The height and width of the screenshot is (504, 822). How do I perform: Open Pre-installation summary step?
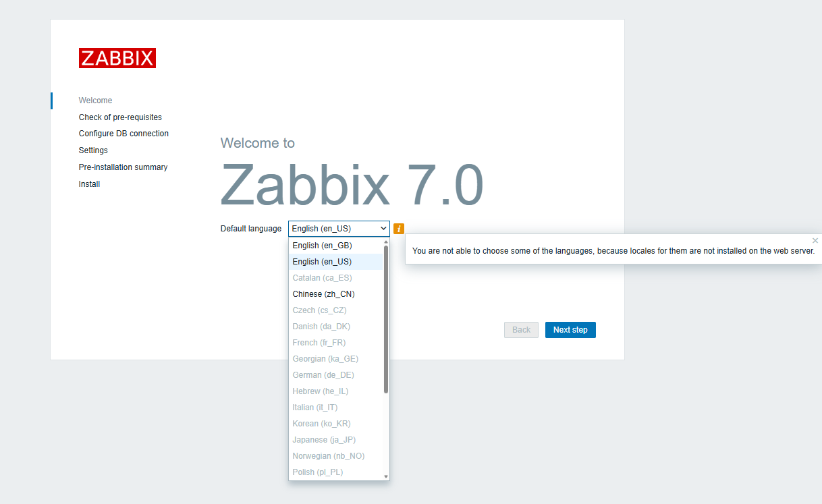coord(123,167)
